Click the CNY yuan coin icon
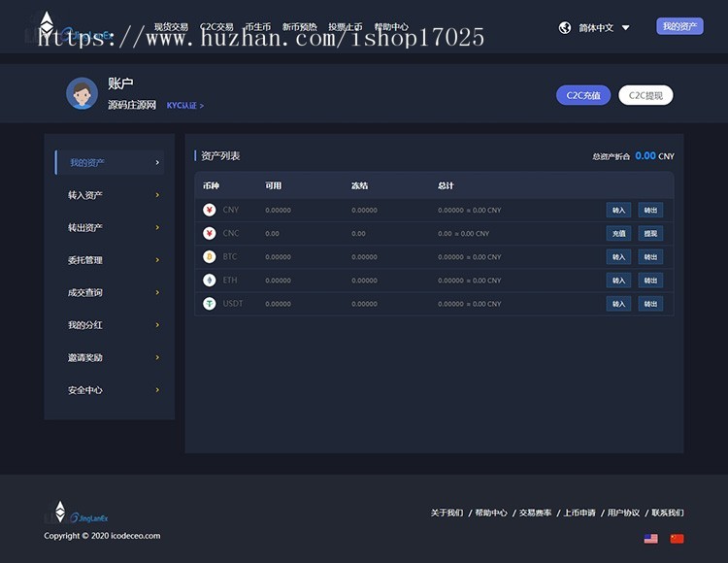728x563 pixels. pyautogui.click(x=210, y=210)
